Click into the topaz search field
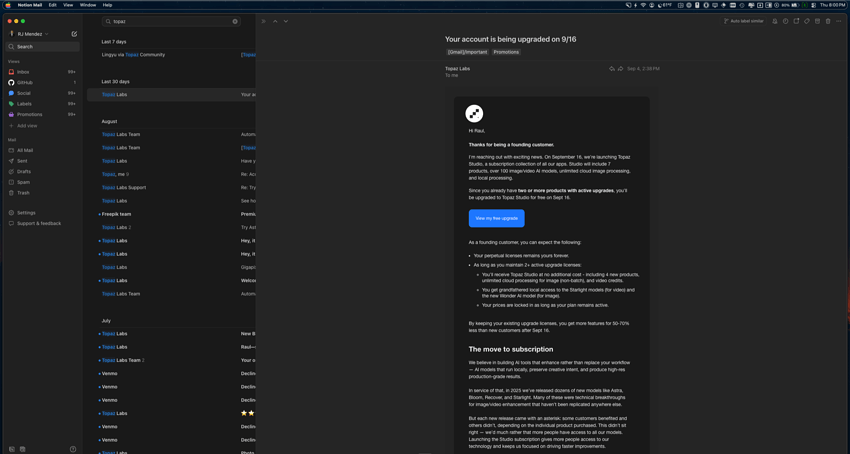850x454 pixels. tap(171, 22)
